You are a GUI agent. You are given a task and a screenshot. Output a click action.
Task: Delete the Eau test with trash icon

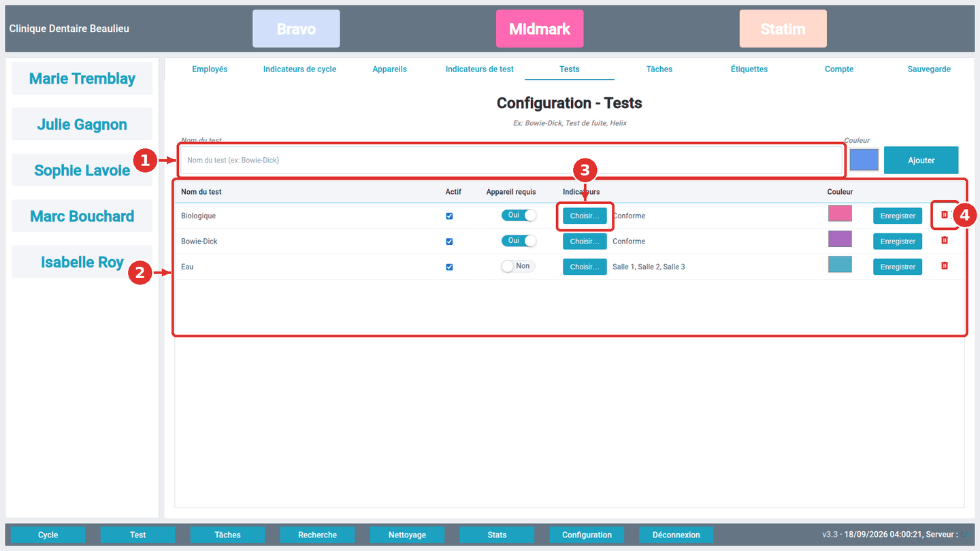pos(944,266)
